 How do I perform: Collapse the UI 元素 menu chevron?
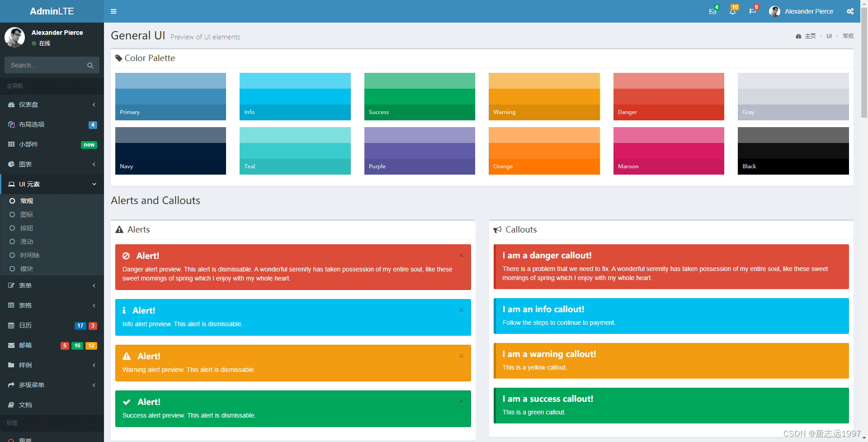pyautogui.click(x=94, y=184)
